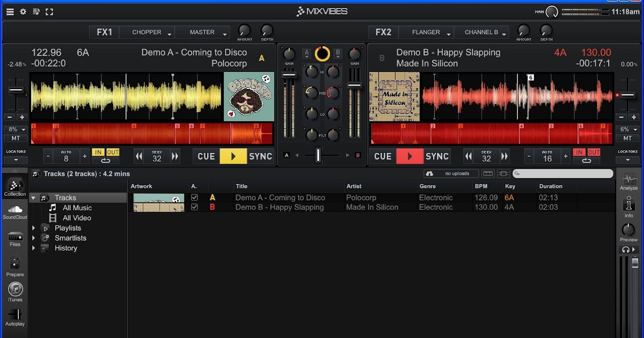Move the crossfader to the center mixer

tap(318, 155)
